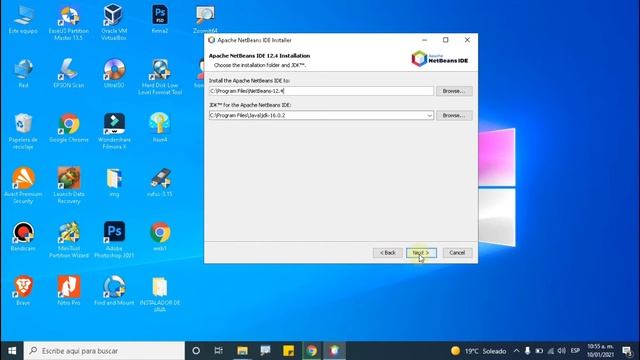Image resolution: width=640 pixels, height=360 pixels.
Task: Select the MiniTool Partition Wizard desktop icon
Action: point(69,240)
